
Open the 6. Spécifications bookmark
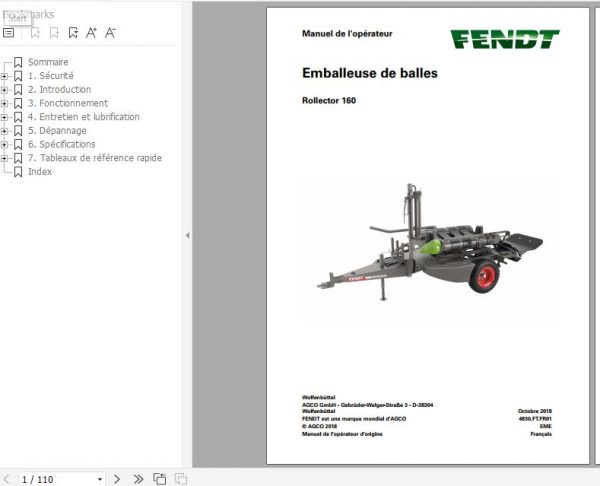[62, 144]
